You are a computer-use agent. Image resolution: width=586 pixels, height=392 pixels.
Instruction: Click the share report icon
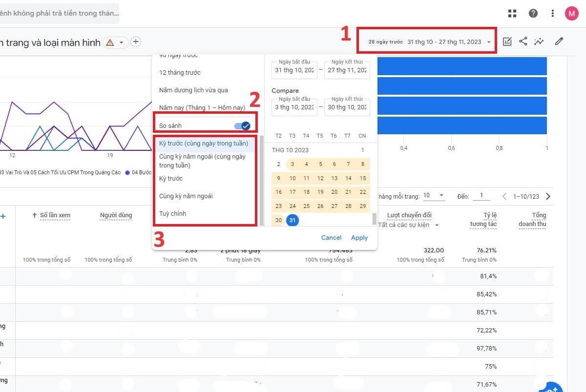[x=523, y=41]
